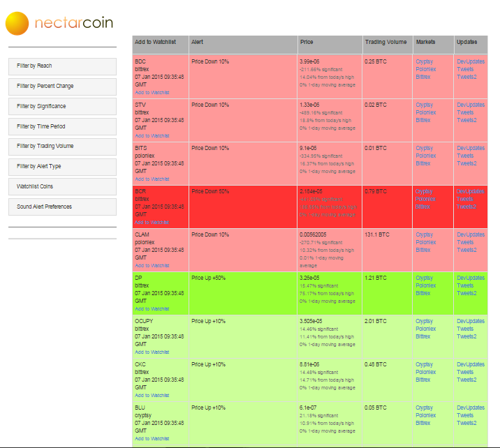Viewport: 500px width, 448px height.
Task: Open Bittrex market for BLU
Action: click(x=423, y=423)
